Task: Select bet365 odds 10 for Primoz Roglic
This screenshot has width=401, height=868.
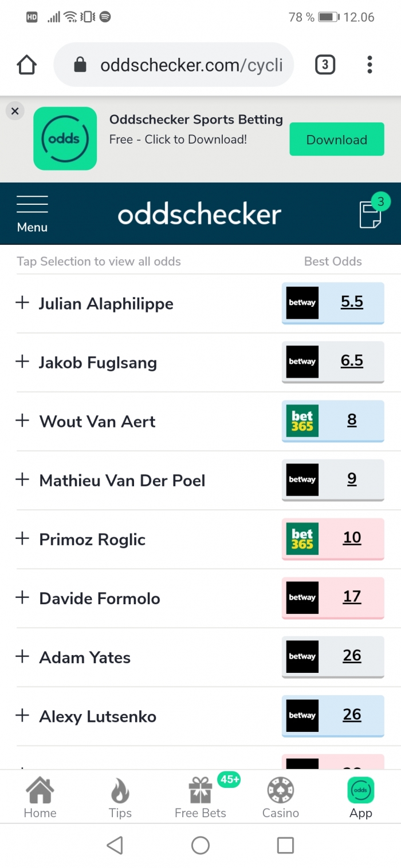Action: click(333, 538)
